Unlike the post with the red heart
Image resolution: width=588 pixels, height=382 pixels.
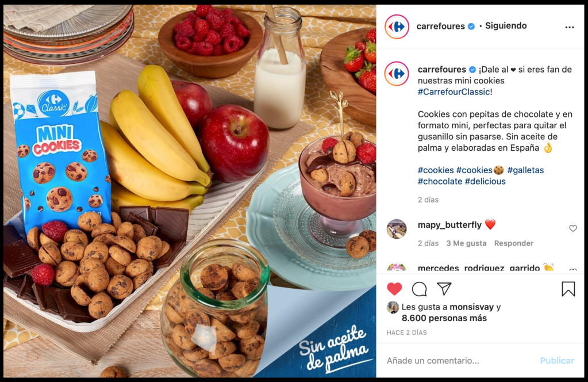[394, 289]
